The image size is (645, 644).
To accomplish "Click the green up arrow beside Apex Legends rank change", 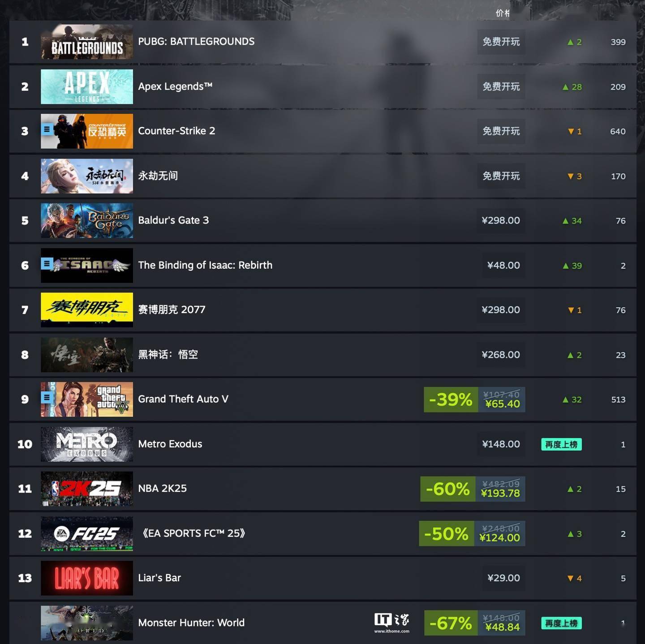I will 566,87.
